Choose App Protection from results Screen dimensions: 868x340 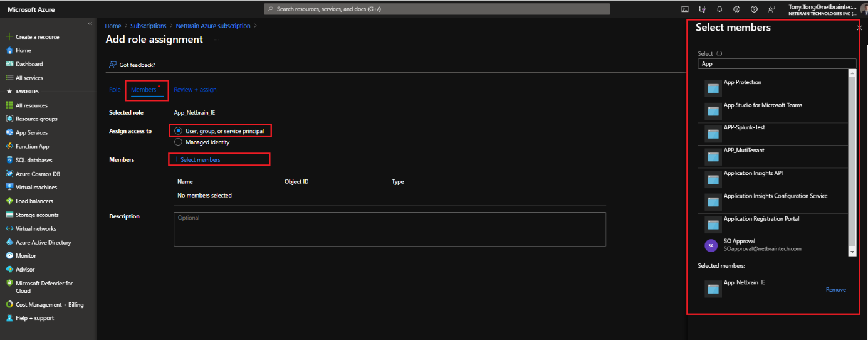(773, 87)
